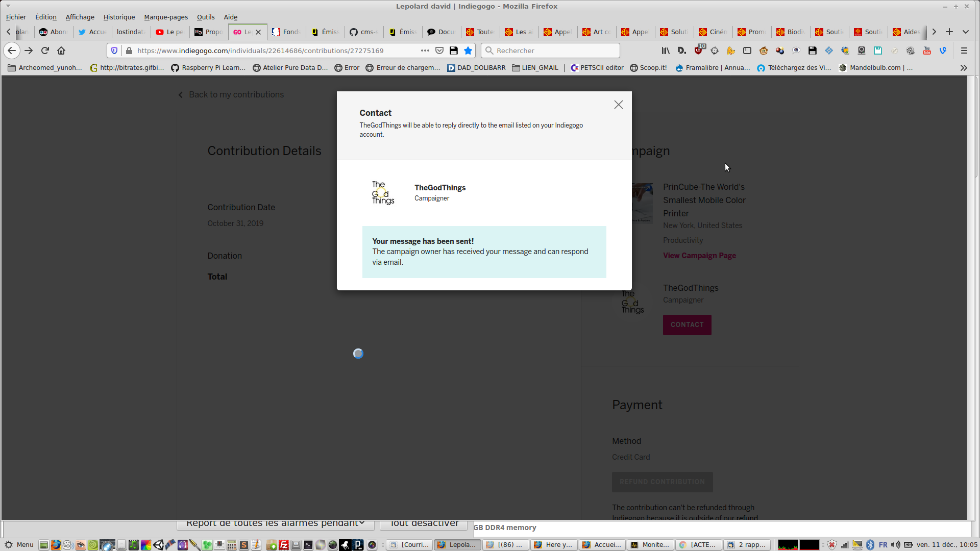Open the Firefox Library icon
The height and width of the screenshot is (551, 980).
tap(666, 51)
